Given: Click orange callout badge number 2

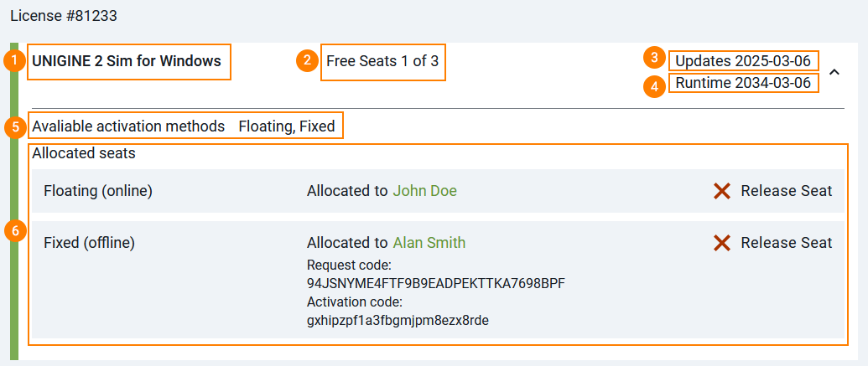Looking at the screenshot, I should coord(307,60).
